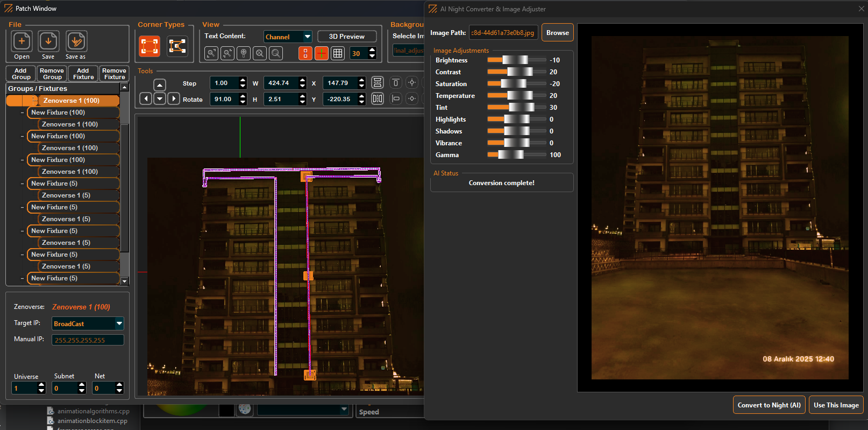
Task: Click the Manual IP input field
Action: coord(88,340)
